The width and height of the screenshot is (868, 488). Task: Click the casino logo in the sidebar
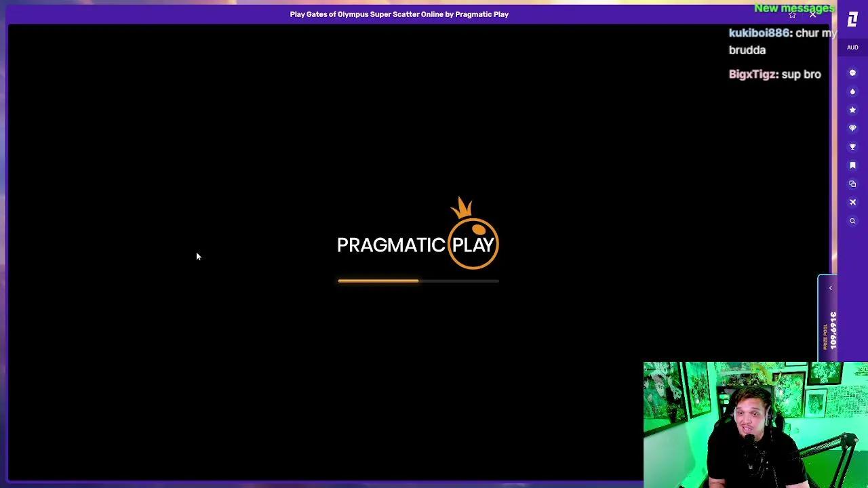click(x=852, y=18)
